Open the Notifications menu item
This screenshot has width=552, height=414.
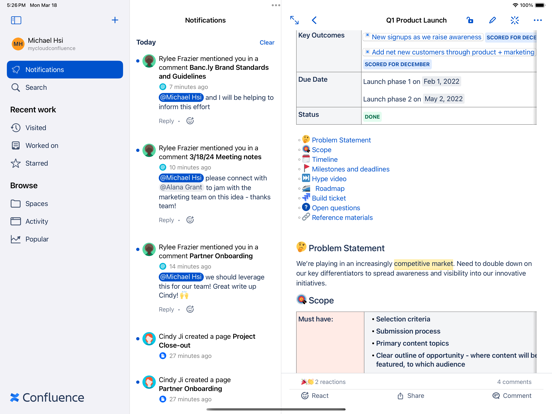click(x=65, y=69)
